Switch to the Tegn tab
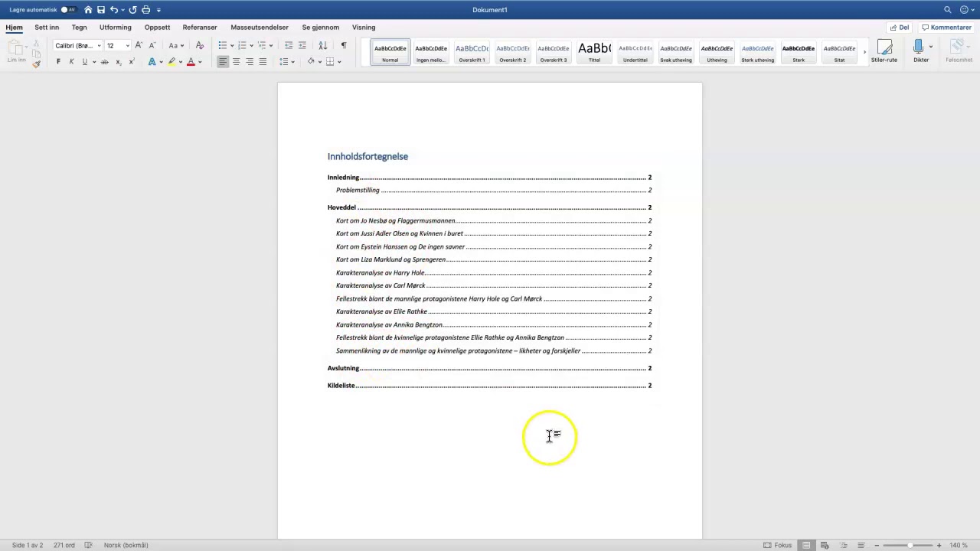 [x=80, y=28]
